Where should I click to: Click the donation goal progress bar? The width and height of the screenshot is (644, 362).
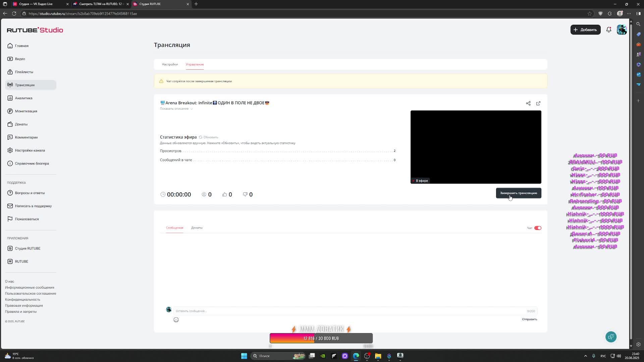point(321,339)
